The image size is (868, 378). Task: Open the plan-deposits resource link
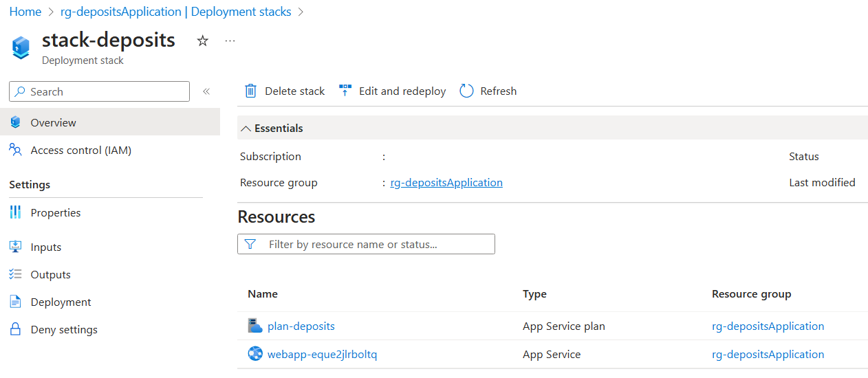pyautogui.click(x=301, y=326)
